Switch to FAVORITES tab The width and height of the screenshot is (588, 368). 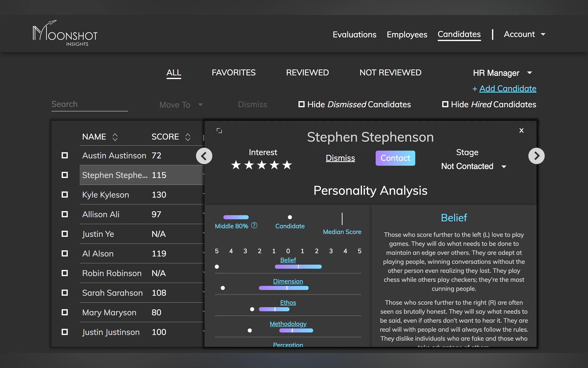click(x=233, y=73)
